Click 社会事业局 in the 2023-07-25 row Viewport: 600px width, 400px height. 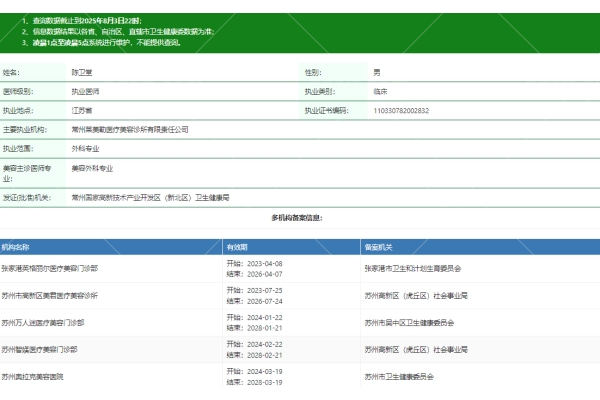tap(450, 296)
